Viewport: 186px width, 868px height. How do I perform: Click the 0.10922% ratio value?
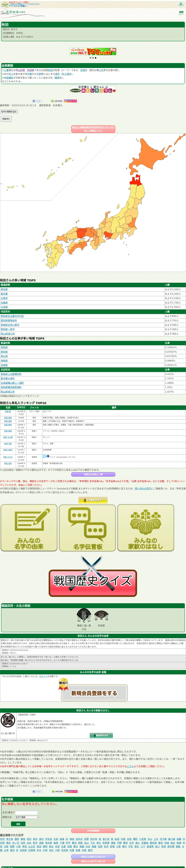point(171,347)
